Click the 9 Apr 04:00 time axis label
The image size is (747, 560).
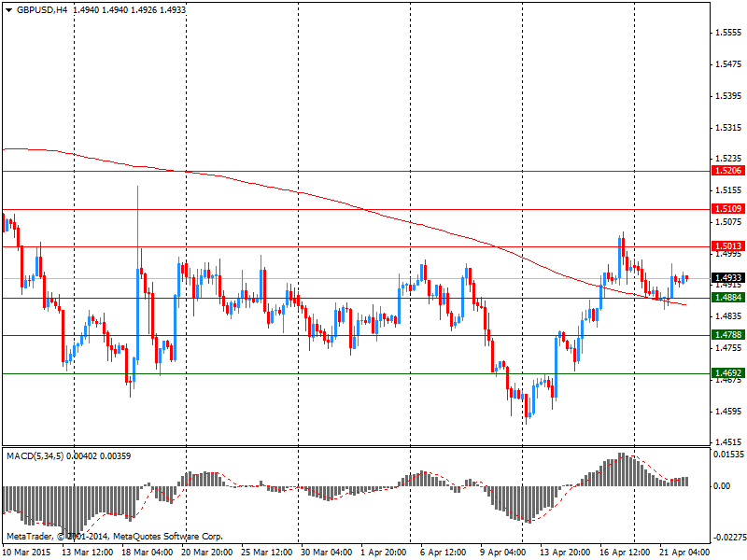click(x=502, y=553)
